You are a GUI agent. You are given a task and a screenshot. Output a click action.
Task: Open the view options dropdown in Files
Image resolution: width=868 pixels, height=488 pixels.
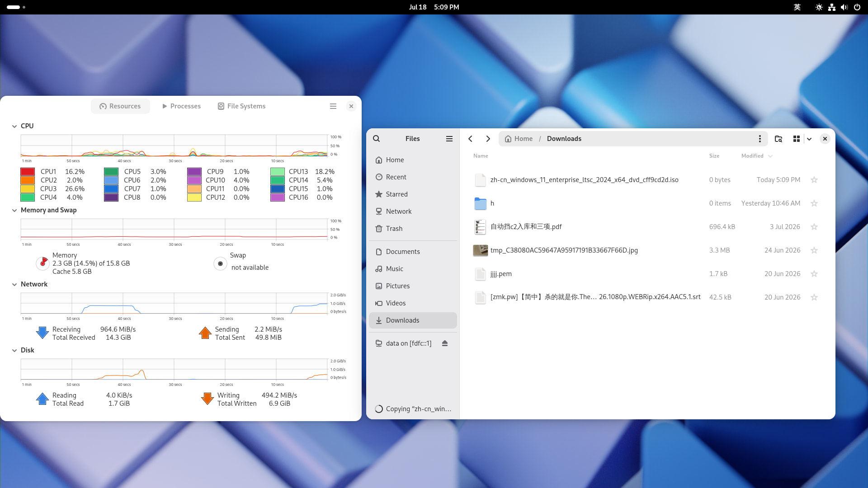(x=809, y=139)
